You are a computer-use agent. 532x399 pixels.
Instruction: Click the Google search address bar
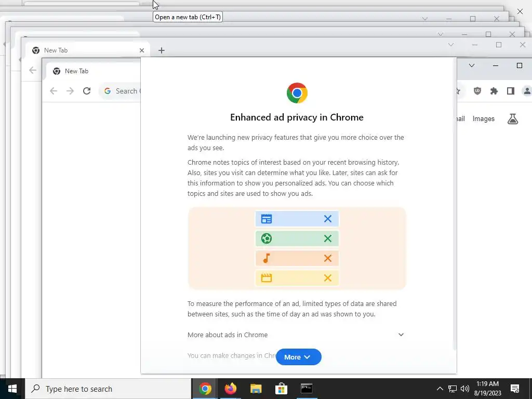121,91
